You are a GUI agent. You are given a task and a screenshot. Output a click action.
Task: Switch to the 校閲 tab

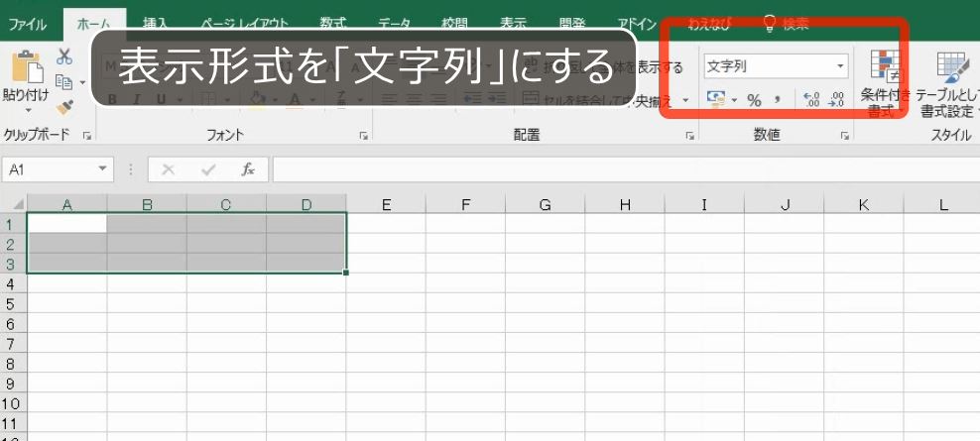(454, 24)
